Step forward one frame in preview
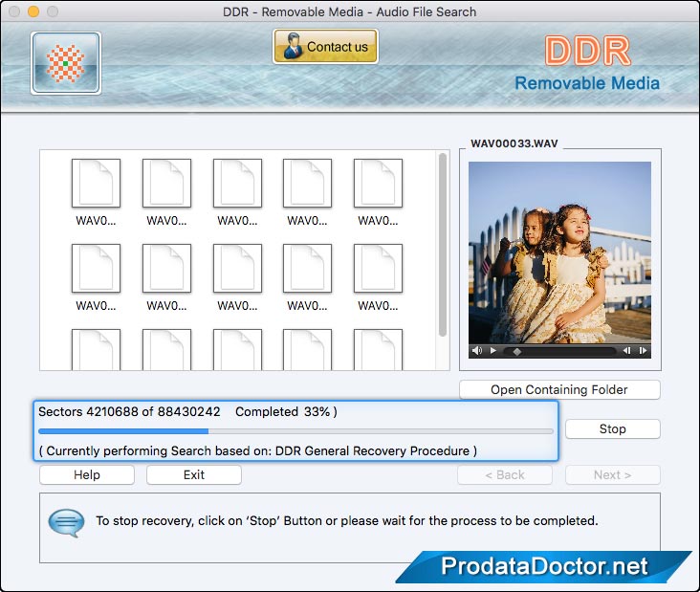700x592 pixels. click(x=643, y=350)
